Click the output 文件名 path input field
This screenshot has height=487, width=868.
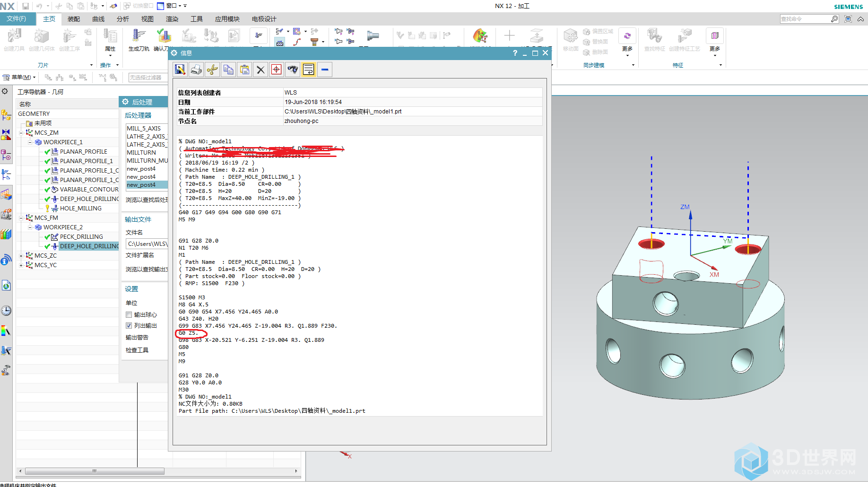tap(147, 244)
